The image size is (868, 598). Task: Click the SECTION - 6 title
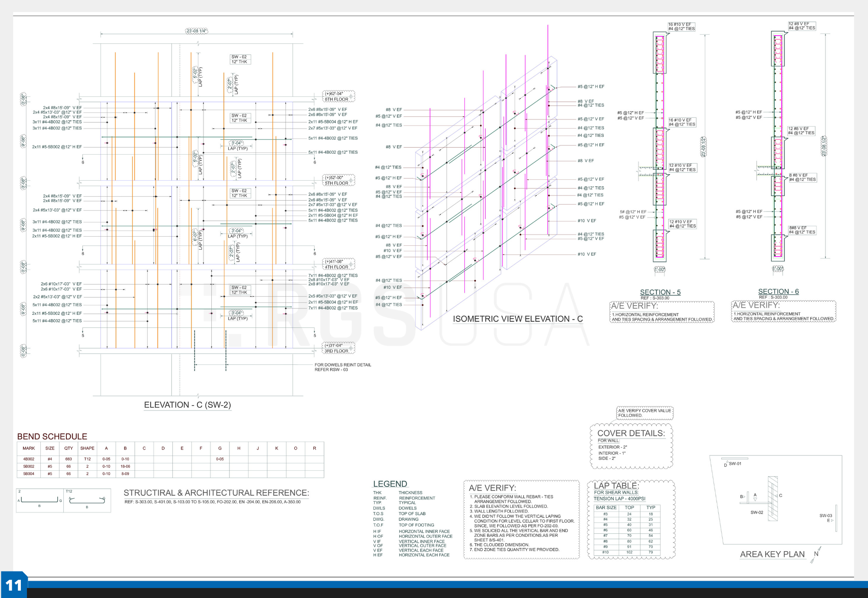(x=778, y=291)
